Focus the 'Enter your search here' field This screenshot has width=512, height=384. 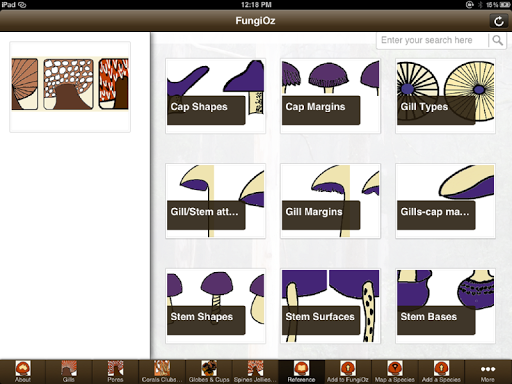click(433, 40)
